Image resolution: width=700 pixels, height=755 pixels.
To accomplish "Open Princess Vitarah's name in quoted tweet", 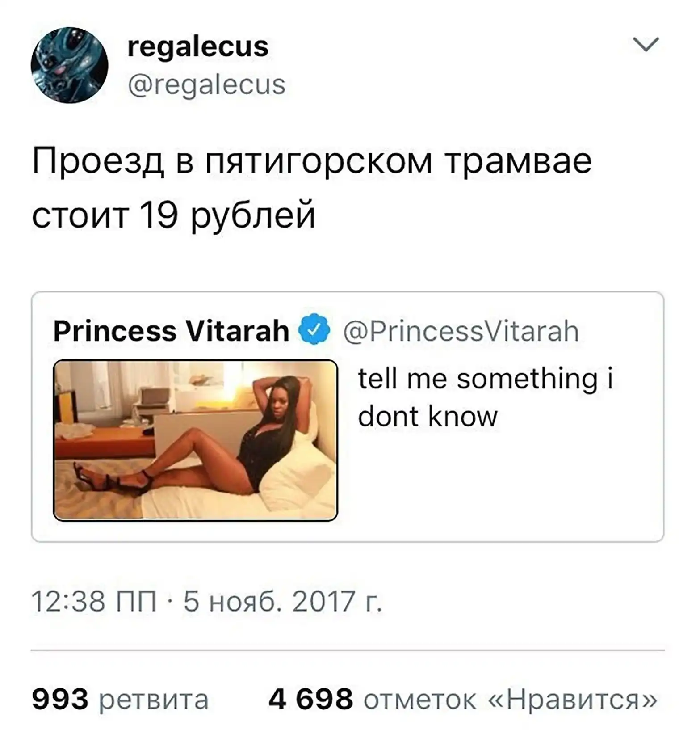I will pyautogui.click(x=171, y=331).
